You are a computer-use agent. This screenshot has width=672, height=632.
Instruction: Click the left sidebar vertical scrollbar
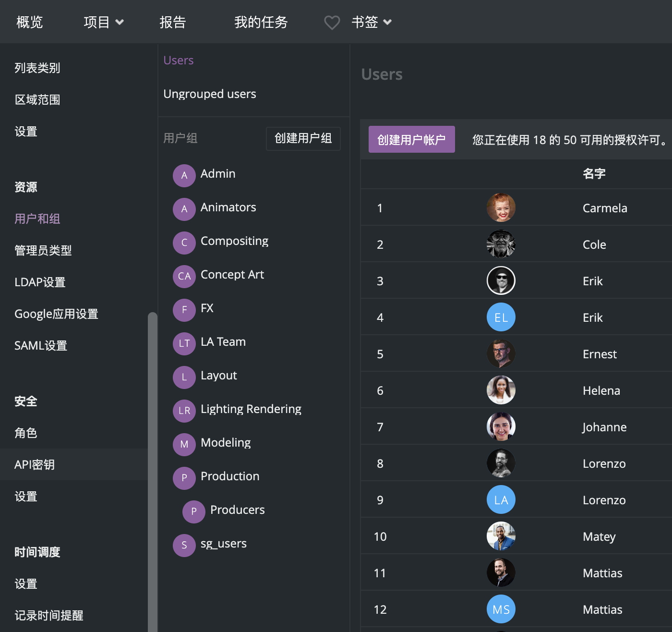(153, 471)
